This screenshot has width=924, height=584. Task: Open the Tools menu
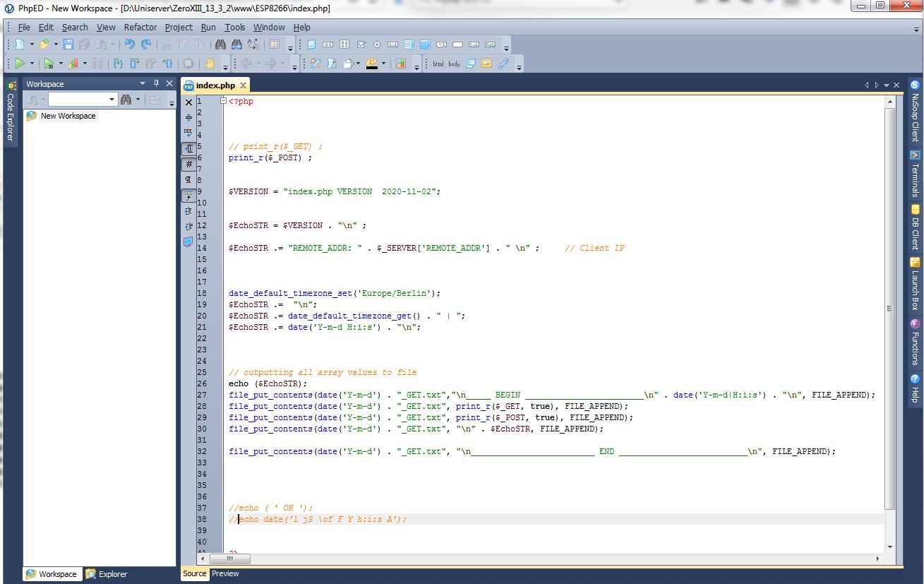point(235,28)
